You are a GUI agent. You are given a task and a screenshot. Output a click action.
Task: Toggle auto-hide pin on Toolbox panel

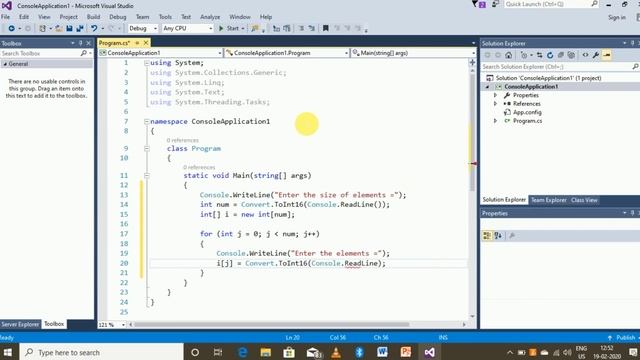(80, 43)
